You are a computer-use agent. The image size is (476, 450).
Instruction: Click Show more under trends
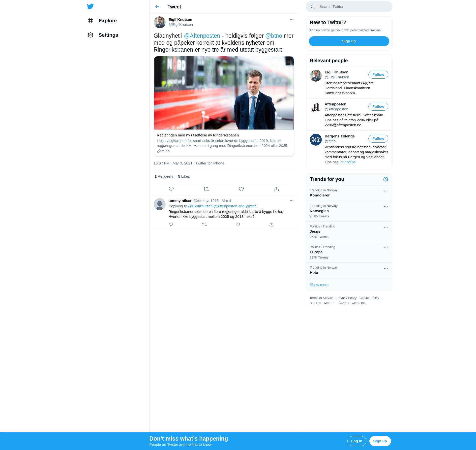319,285
